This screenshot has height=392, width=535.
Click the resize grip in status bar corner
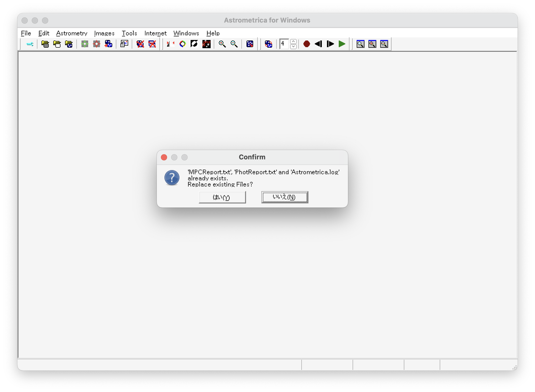pyautogui.click(x=514, y=367)
